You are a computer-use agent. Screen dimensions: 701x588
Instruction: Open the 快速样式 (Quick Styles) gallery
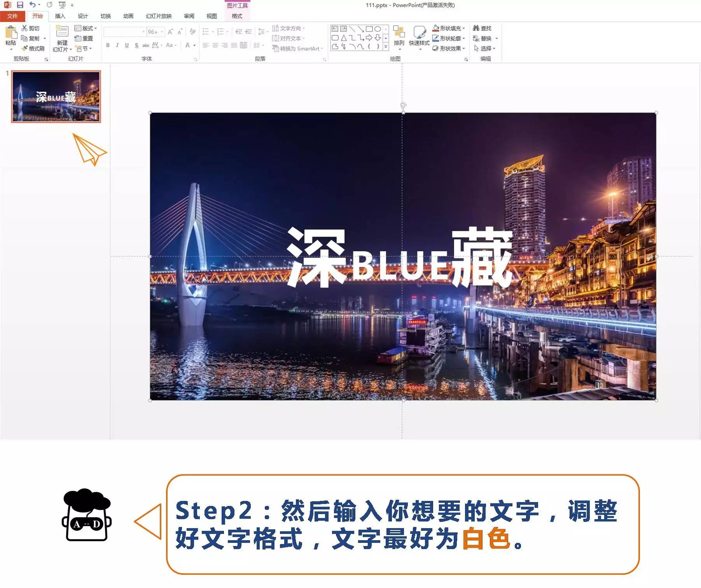pyautogui.click(x=419, y=38)
